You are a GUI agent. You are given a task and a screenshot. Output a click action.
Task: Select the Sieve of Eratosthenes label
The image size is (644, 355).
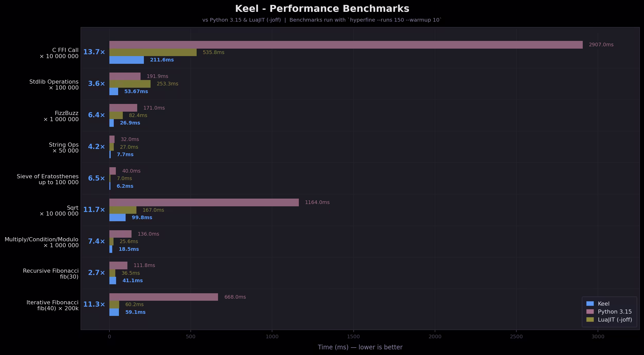click(x=48, y=179)
